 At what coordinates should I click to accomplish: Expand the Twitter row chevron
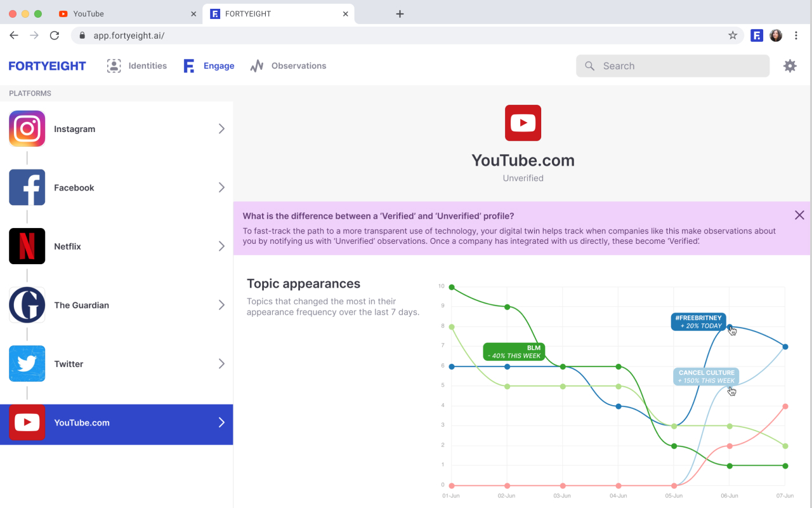click(x=221, y=364)
